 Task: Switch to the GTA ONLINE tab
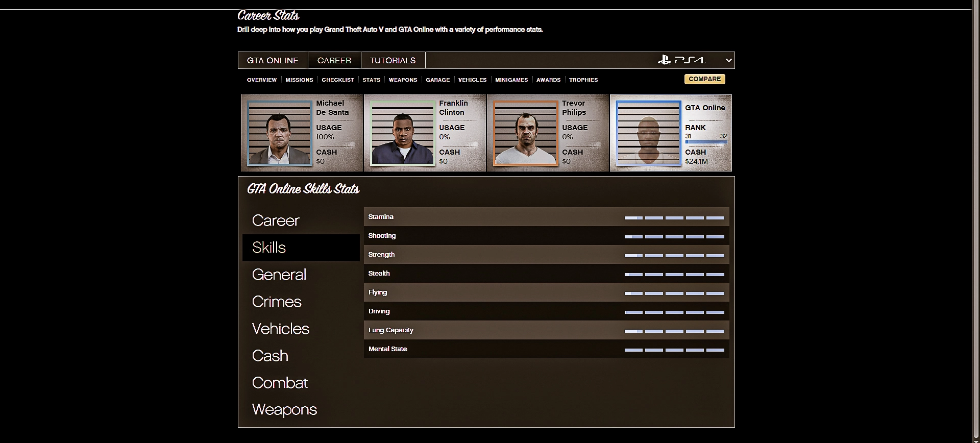click(x=273, y=60)
